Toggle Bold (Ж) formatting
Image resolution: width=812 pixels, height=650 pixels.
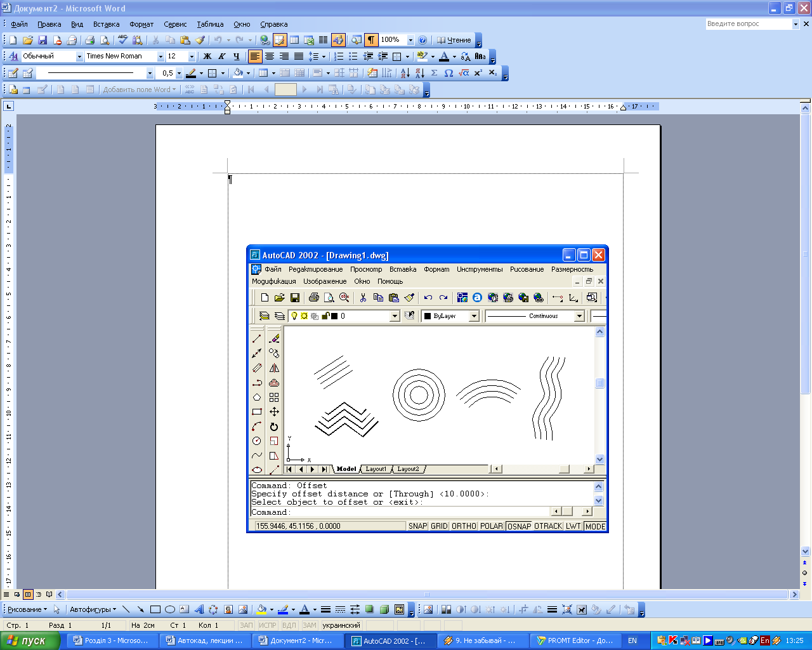point(207,56)
